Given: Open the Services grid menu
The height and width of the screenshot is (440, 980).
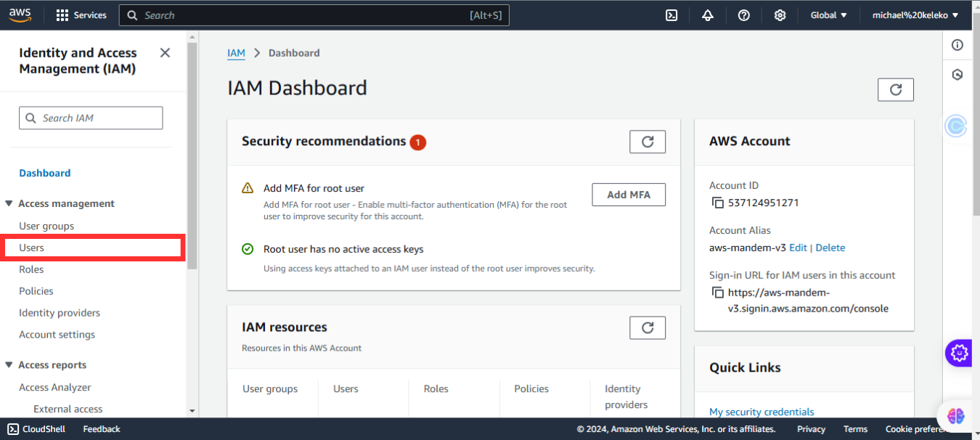Looking at the screenshot, I should pyautogui.click(x=81, y=15).
